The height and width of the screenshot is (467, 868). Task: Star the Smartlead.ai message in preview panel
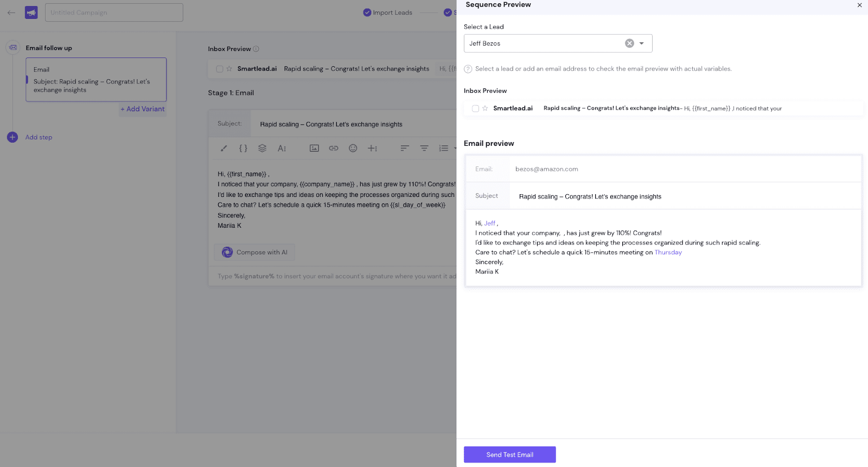[x=485, y=108]
